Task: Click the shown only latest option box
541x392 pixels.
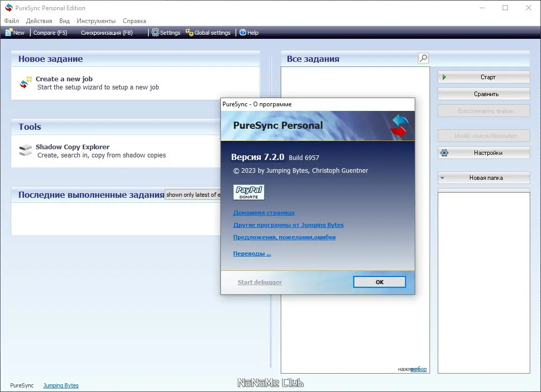Action: pos(193,195)
